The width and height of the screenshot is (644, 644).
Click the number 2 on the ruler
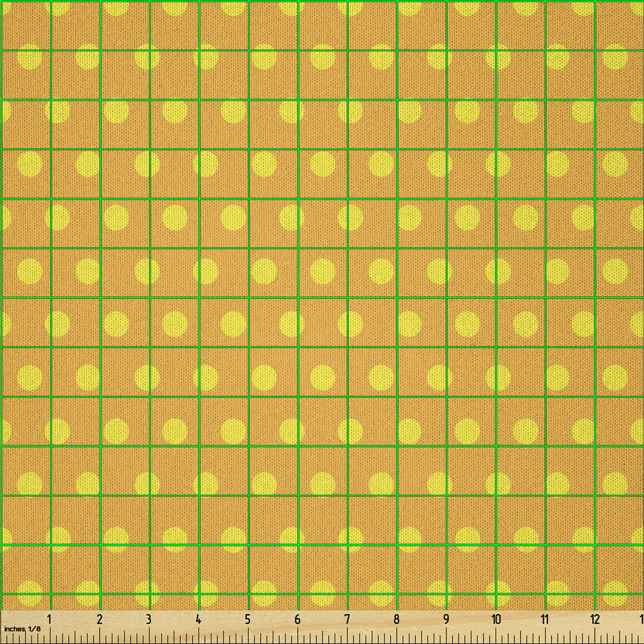(100, 619)
